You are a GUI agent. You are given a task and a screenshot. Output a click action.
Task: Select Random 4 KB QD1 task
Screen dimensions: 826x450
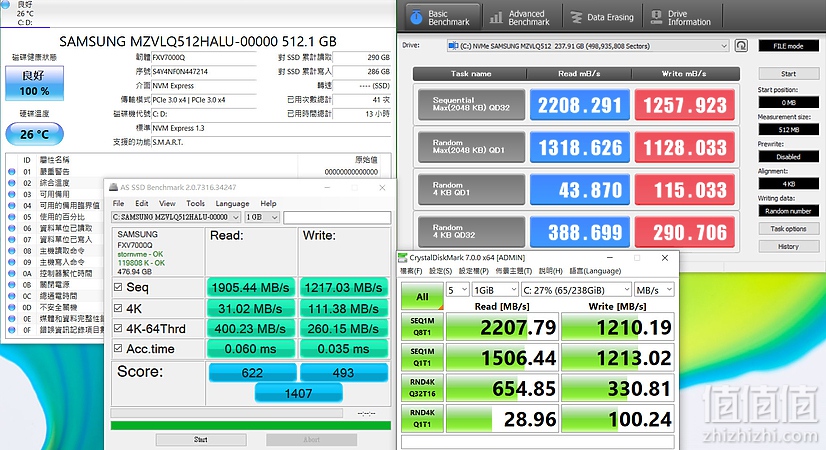coord(471,189)
